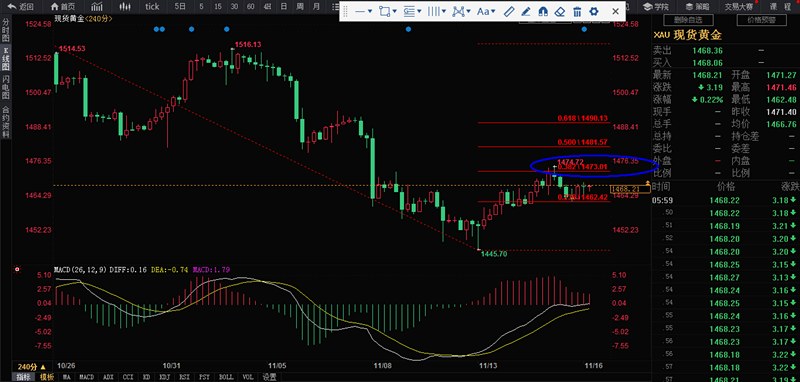
Task: Go back with the 返回 button
Action: tap(20, 7)
